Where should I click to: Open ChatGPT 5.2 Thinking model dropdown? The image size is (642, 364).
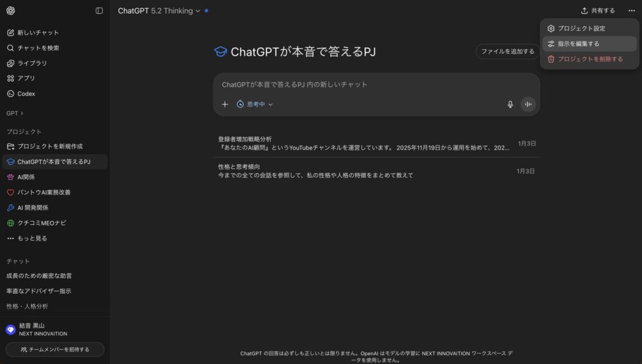pyautogui.click(x=159, y=11)
